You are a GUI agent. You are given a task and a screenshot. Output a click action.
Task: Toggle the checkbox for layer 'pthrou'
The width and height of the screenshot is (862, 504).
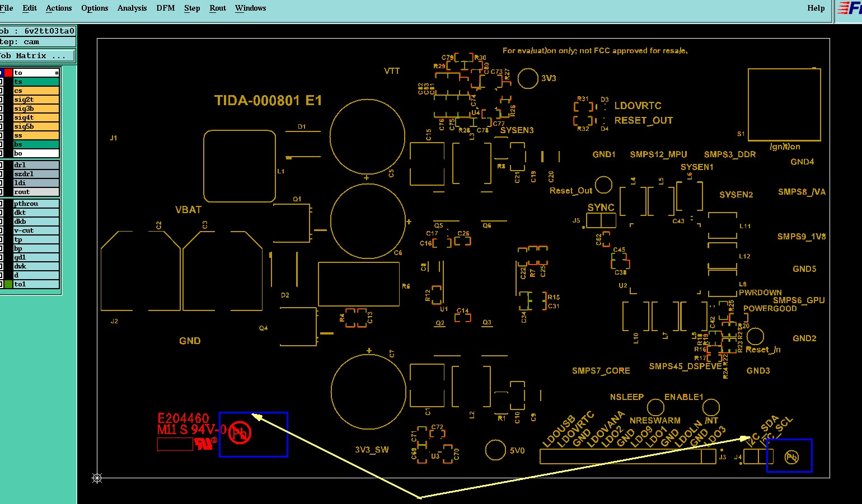pos(2,204)
